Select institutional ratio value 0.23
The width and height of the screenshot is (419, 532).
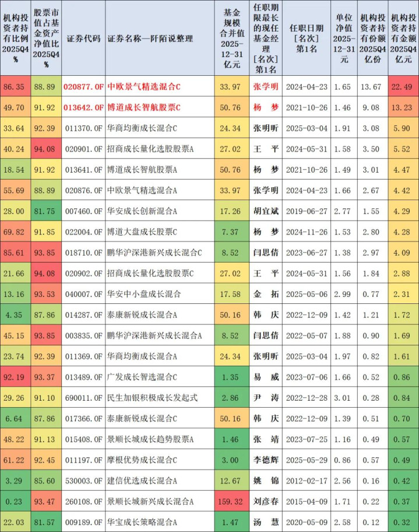14,502
